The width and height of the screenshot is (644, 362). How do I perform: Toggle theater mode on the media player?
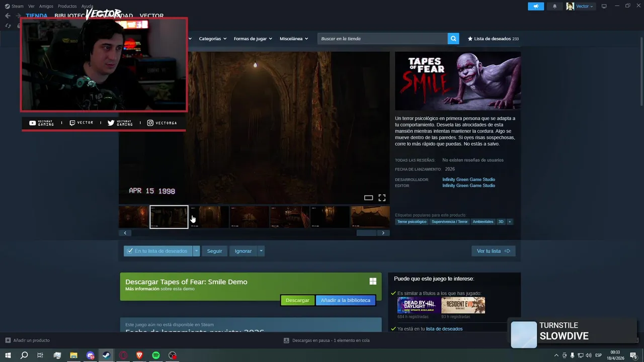tap(368, 198)
